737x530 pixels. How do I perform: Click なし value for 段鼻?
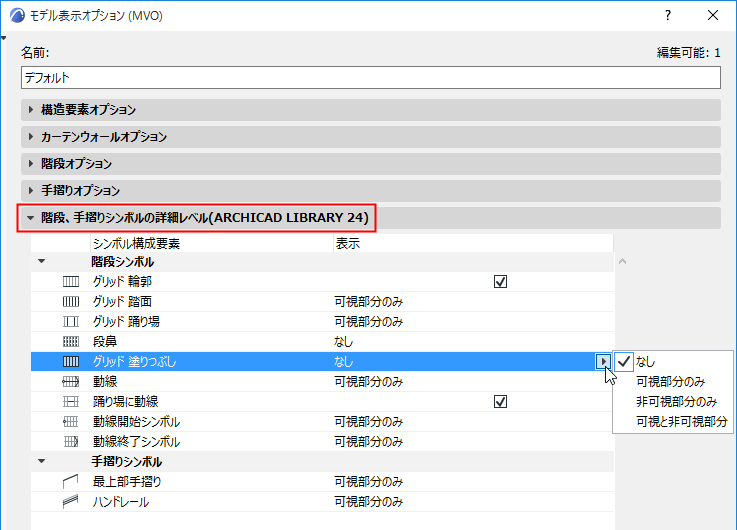pyautogui.click(x=344, y=342)
